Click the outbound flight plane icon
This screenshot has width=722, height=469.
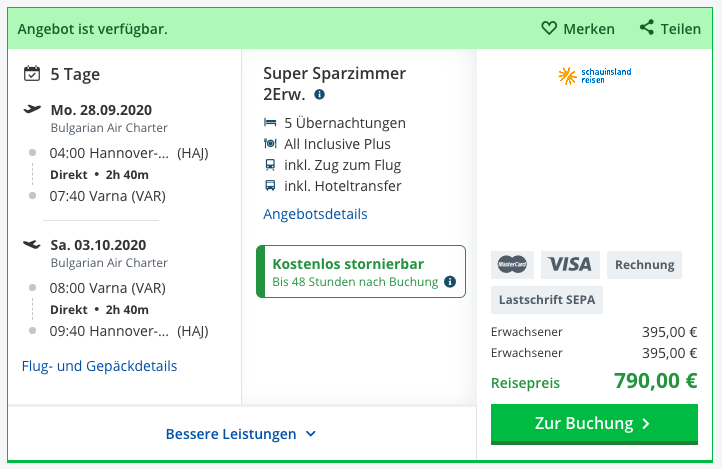(32, 109)
